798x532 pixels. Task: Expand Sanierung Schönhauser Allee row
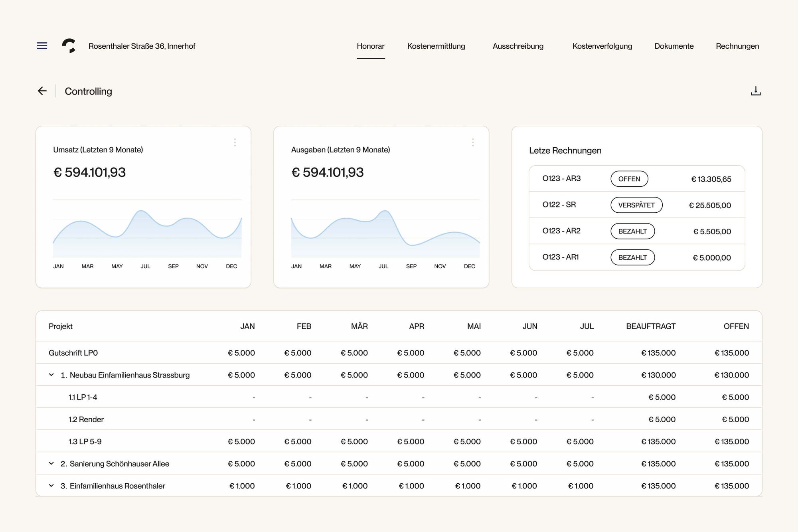[x=51, y=463]
